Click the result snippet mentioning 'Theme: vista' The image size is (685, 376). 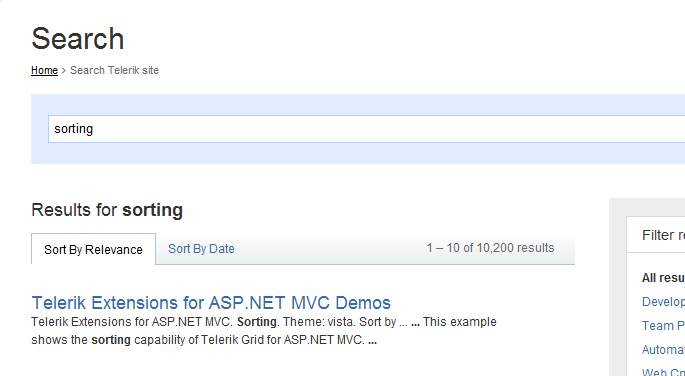coord(264,331)
